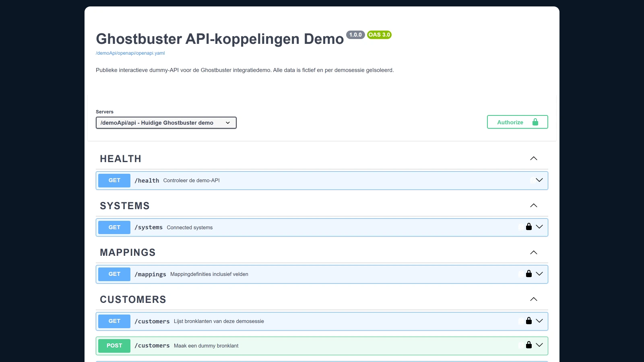Click the /mappings endpoint path
The width and height of the screenshot is (644, 362).
point(150,274)
